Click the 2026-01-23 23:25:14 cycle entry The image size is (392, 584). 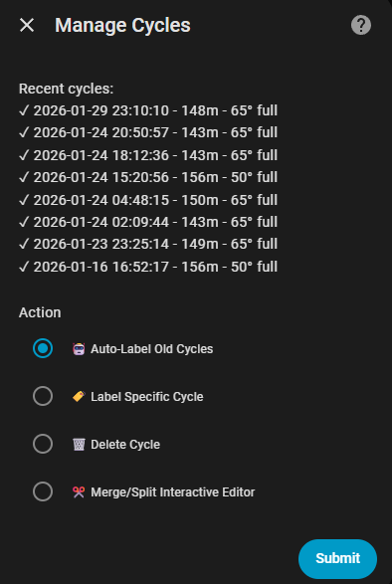pos(148,245)
